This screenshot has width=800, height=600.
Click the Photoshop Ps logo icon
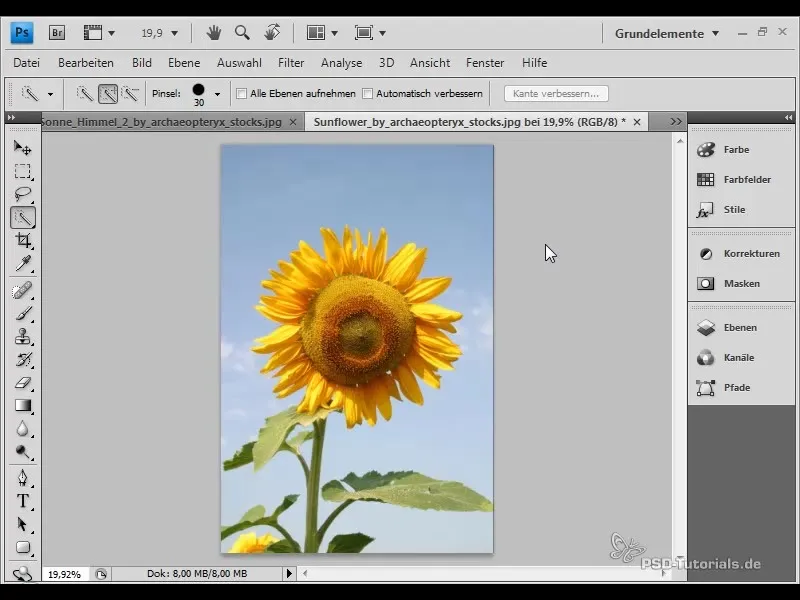(x=22, y=33)
